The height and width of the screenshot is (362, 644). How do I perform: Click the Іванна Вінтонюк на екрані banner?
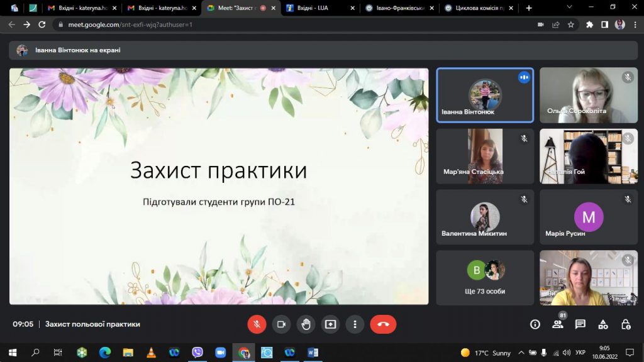coord(323,50)
